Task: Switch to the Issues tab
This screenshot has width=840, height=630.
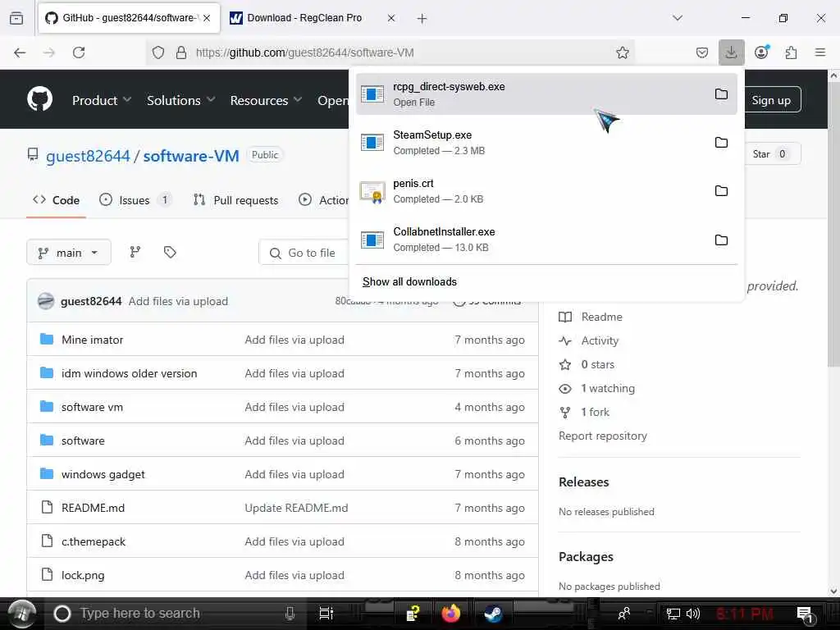Action: (135, 200)
